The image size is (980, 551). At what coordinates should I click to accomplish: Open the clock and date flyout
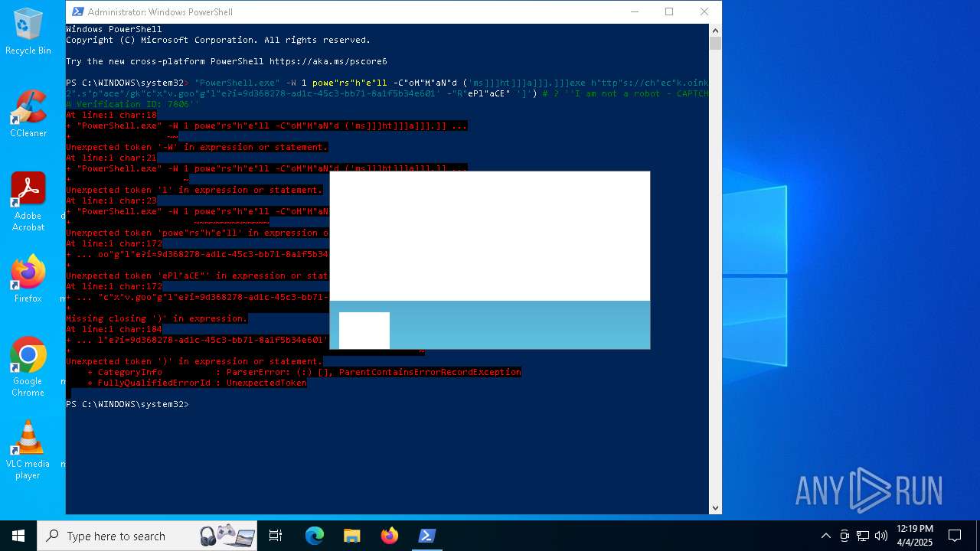click(x=914, y=536)
